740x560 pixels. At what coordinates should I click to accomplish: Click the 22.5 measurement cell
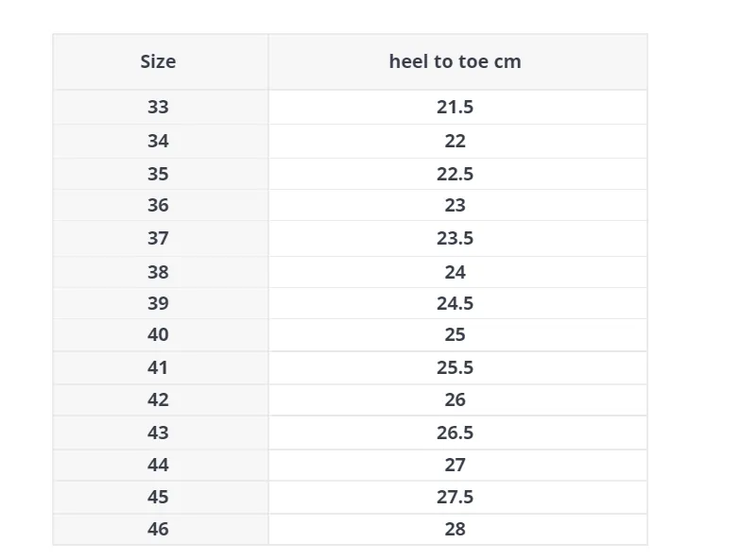[x=455, y=174]
